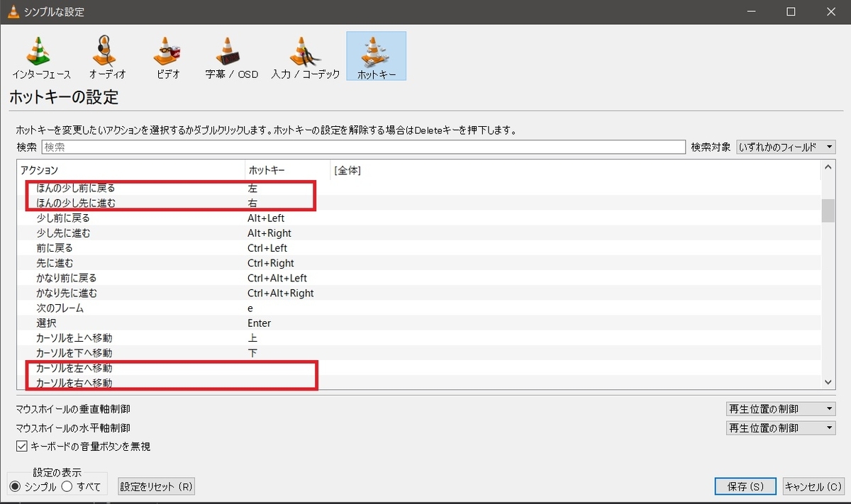Viewport: 851px width, 504px height.
Task: Open the vertical mouse wheel control dropdown
Action: [780, 408]
